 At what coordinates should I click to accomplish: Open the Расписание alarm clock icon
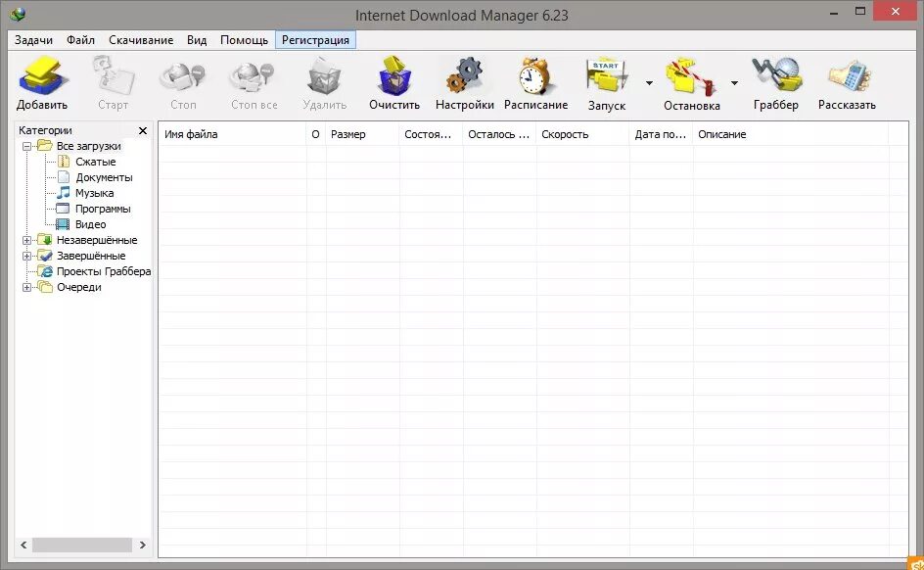pyautogui.click(x=535, y=75)
